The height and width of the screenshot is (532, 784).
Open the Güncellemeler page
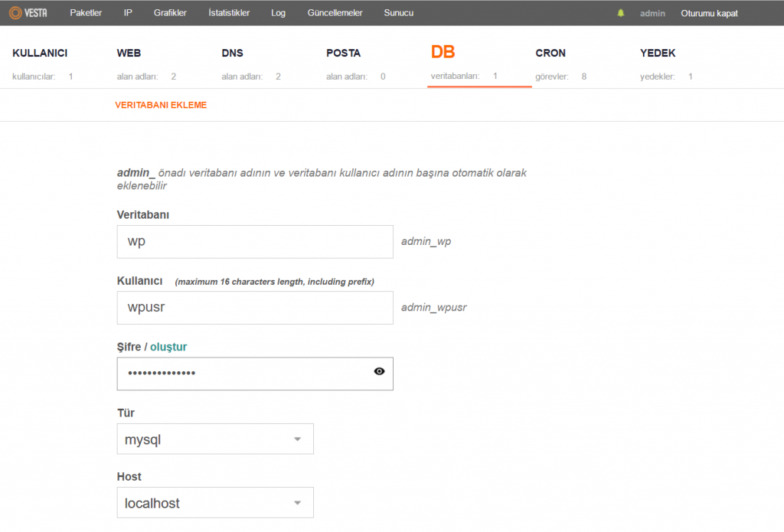(x=335, y=13)
